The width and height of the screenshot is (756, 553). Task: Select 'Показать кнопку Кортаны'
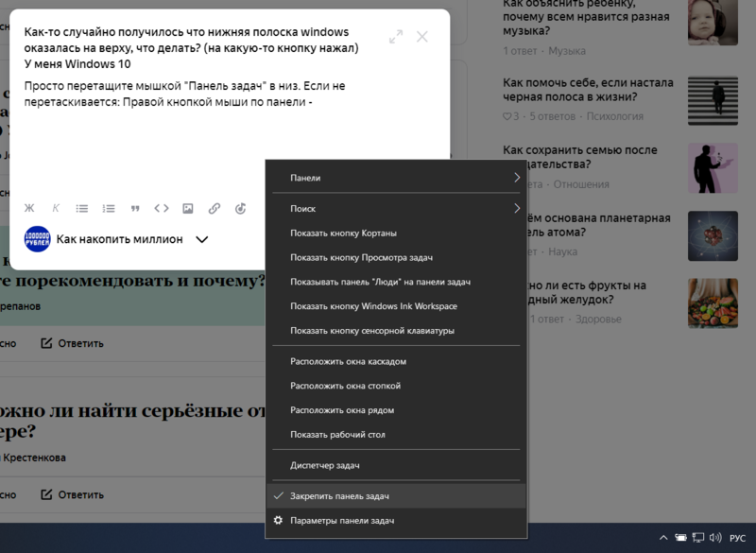[x=396, y=233]
